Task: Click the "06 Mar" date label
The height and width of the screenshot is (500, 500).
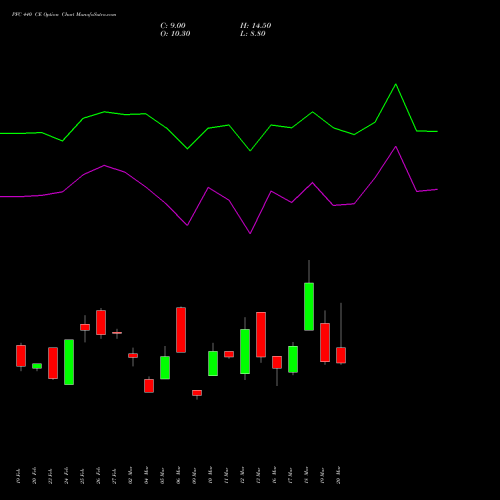Action: [178, 475]
